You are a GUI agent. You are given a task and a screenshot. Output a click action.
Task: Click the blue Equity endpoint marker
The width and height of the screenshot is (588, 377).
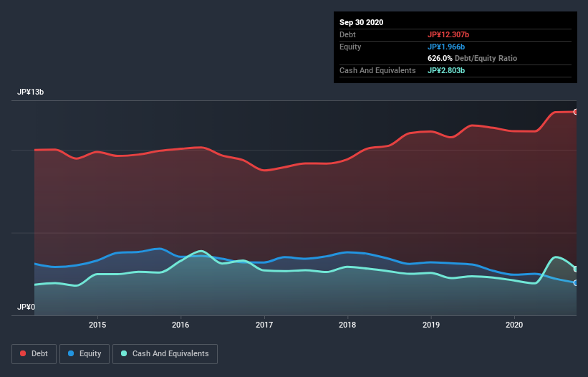(576, 283)
